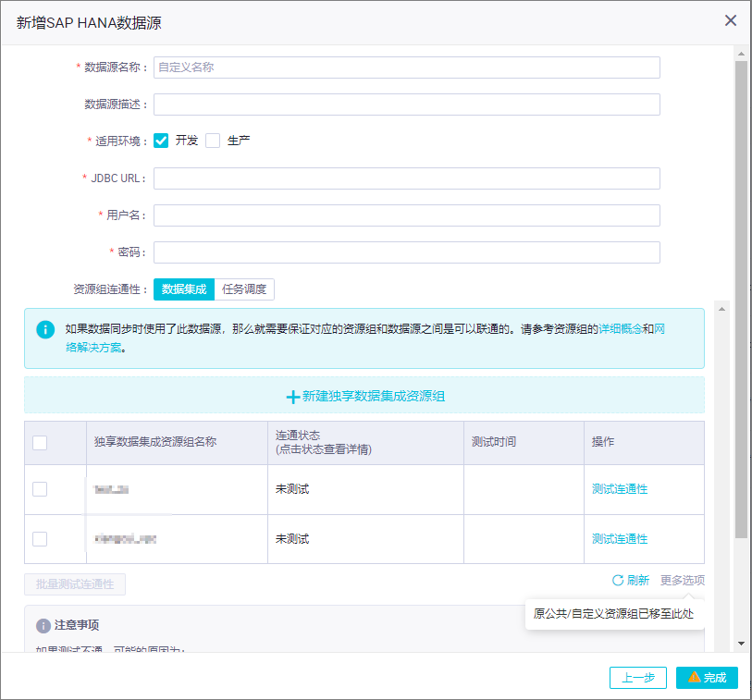Go back with the 上一步 button
This screenshot has width=752, height=700.
[x=638, y=678]
